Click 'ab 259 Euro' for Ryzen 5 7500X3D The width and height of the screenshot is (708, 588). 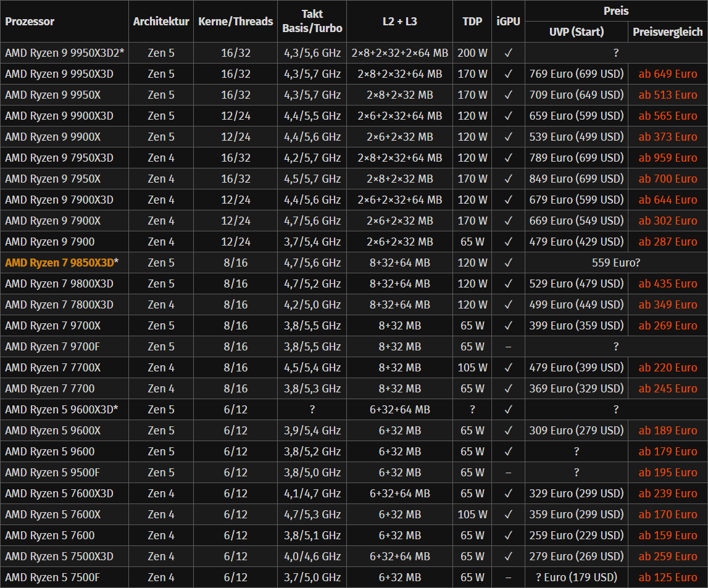(667, 557)
